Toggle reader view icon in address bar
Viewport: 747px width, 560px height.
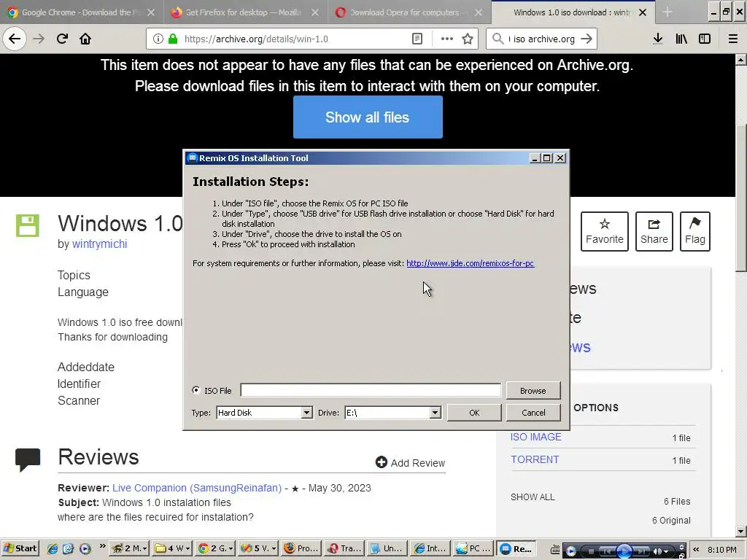click(417, 39)
